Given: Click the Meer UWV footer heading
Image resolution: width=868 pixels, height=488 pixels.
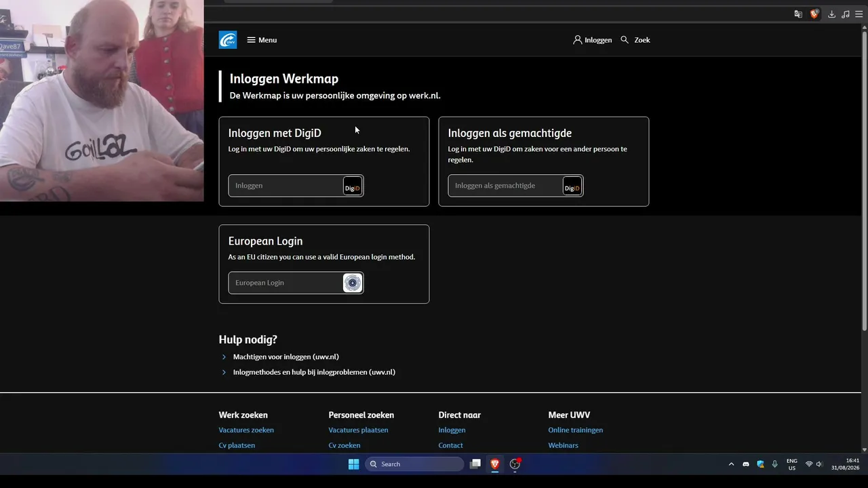Looking at the screenshot, I should pyautogui.click(x=569, y=415).
